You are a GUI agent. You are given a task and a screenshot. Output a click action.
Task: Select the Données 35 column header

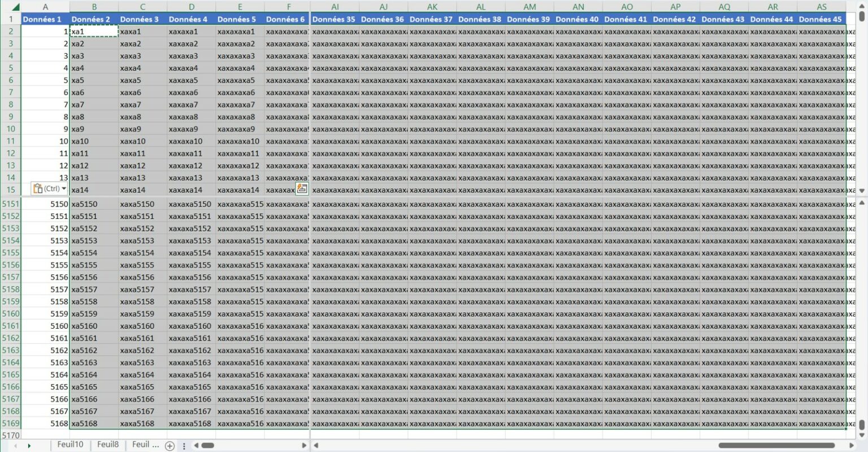(x=335, y=19)
